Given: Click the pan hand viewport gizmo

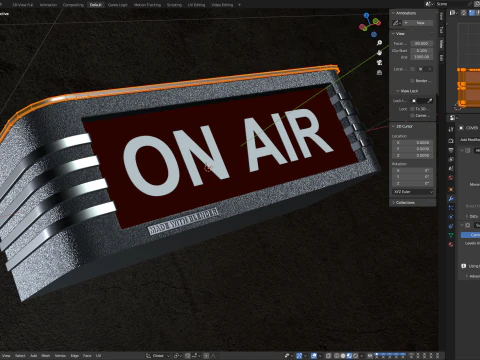Looking at the screenshot, I should point(379,53).
